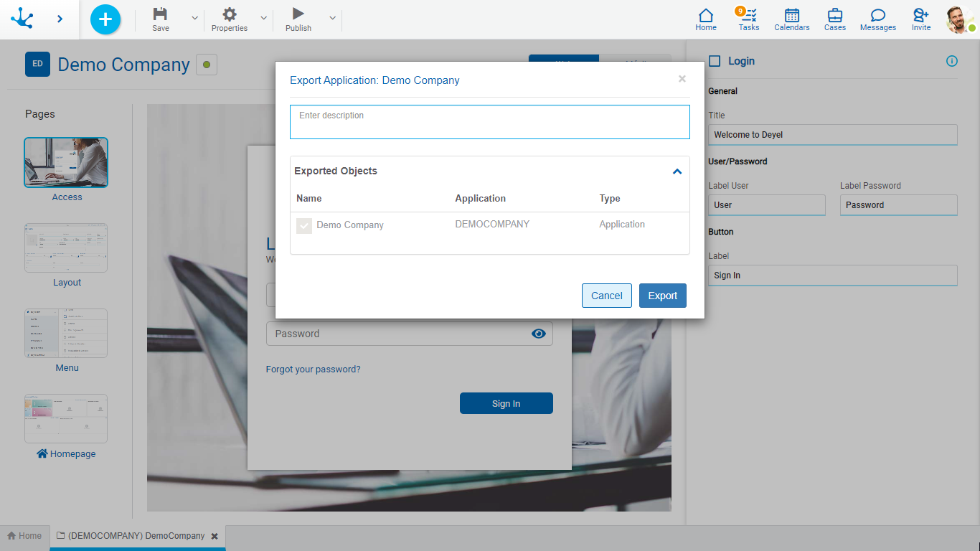Expand the side menu chevron arrow
The width and height of the screenshot is (980, 551).
60,19
